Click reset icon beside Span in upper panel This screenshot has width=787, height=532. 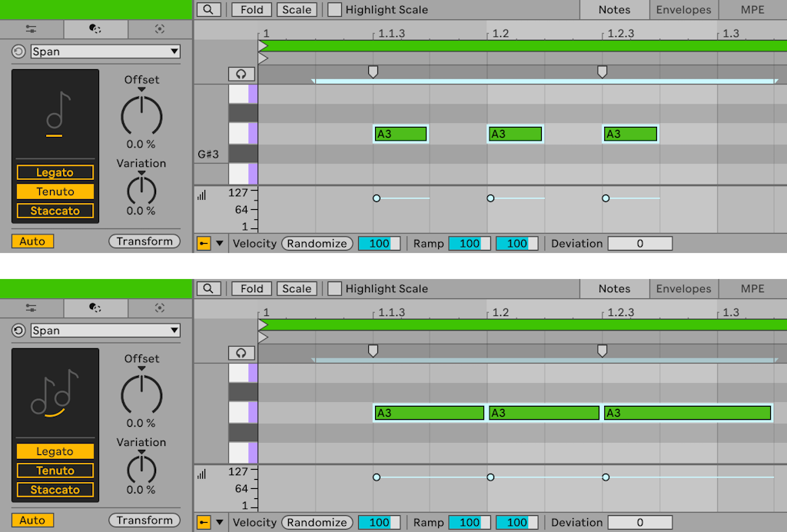coord(18,52)
